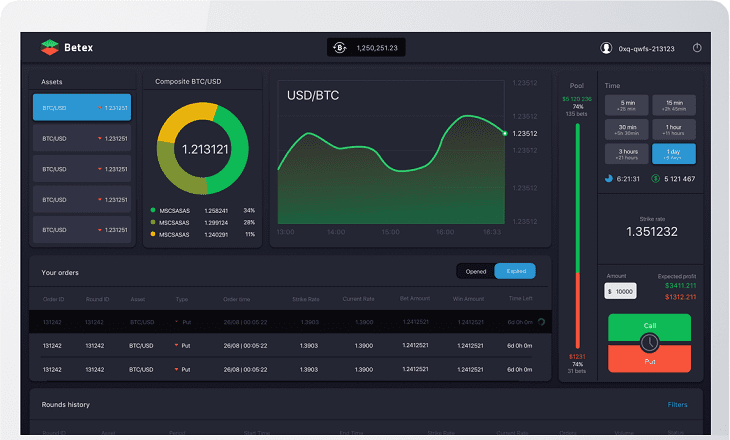Screen dimensions: 730x440
Task: Sort by the Order ID column header
Action: (54, 299)
